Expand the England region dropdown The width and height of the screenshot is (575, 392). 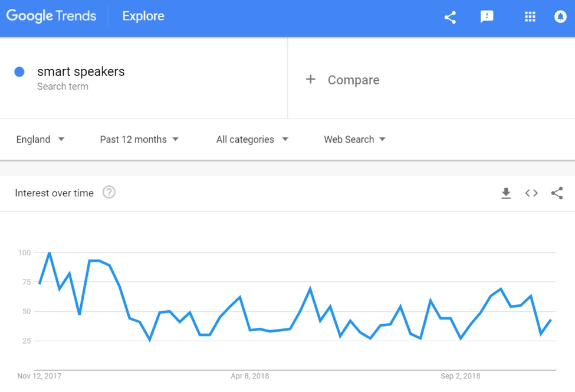tap(40, 139)
